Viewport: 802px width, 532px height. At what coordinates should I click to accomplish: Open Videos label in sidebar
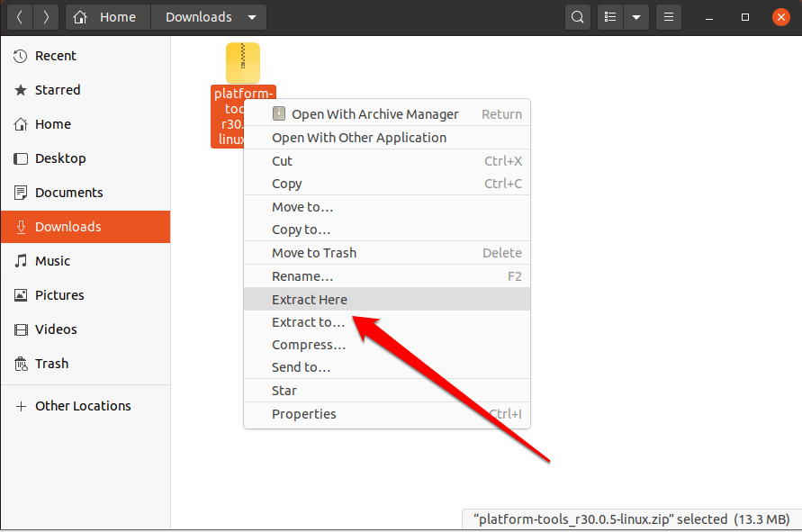coord(56,329)
